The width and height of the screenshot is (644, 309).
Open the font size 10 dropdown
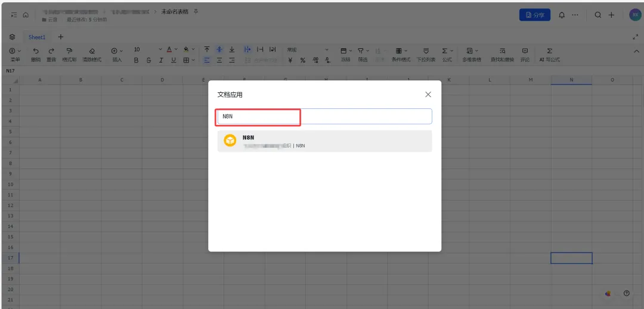(x=148, y=49)
